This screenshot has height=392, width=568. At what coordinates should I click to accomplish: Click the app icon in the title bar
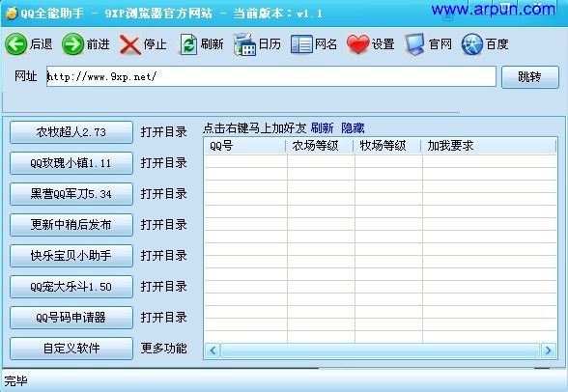click(12, 14)
